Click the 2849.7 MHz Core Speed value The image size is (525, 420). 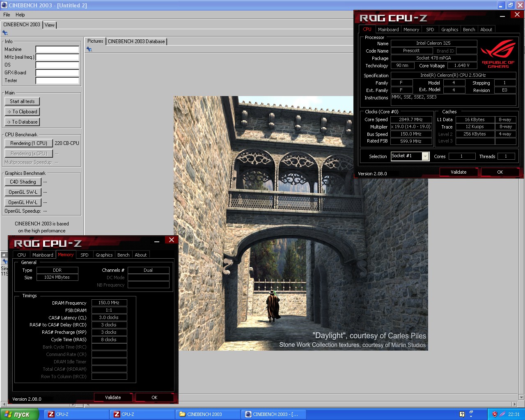click(x=411, y=119)
